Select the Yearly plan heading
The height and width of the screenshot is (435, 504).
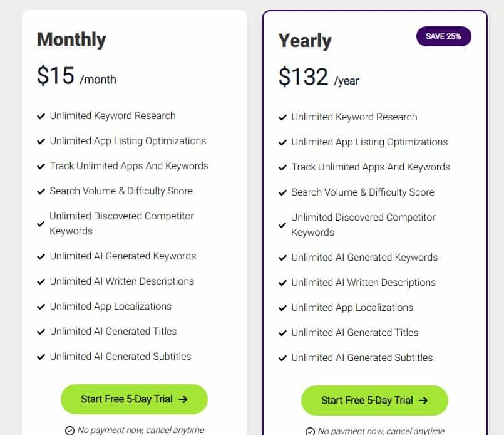(305, 41)
